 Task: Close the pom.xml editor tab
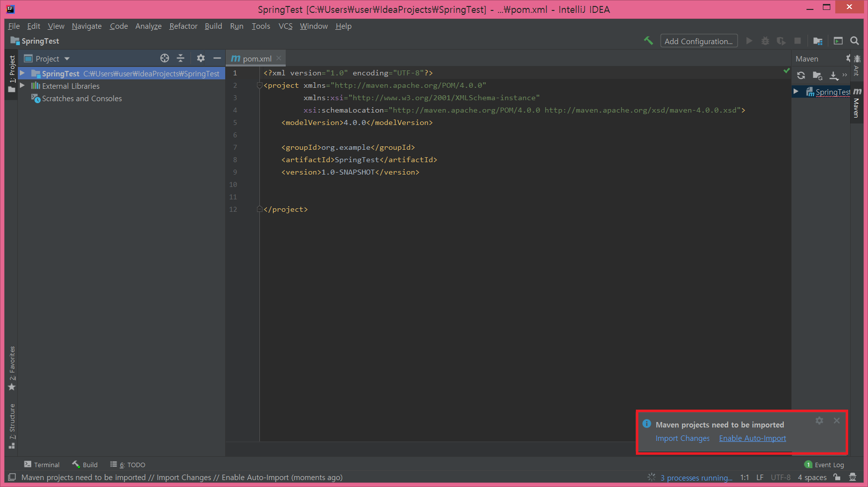[279, 58]
